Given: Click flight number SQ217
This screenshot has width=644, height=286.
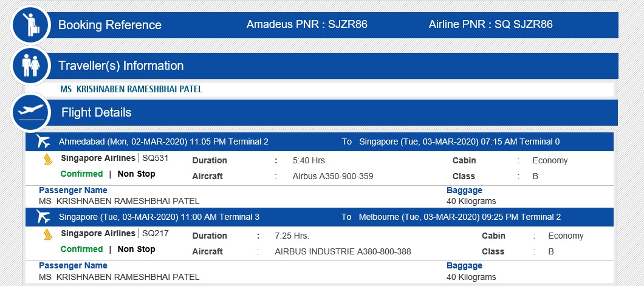Looking at the screenshot, I should pos(156,233).
